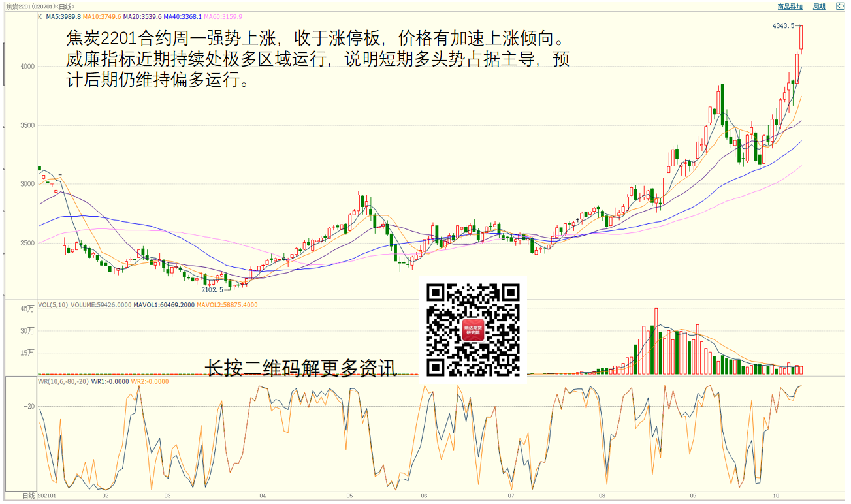The image size is (851, 504).
Task: Click the 2102.5 low price marker
Action: pos(212,289)
